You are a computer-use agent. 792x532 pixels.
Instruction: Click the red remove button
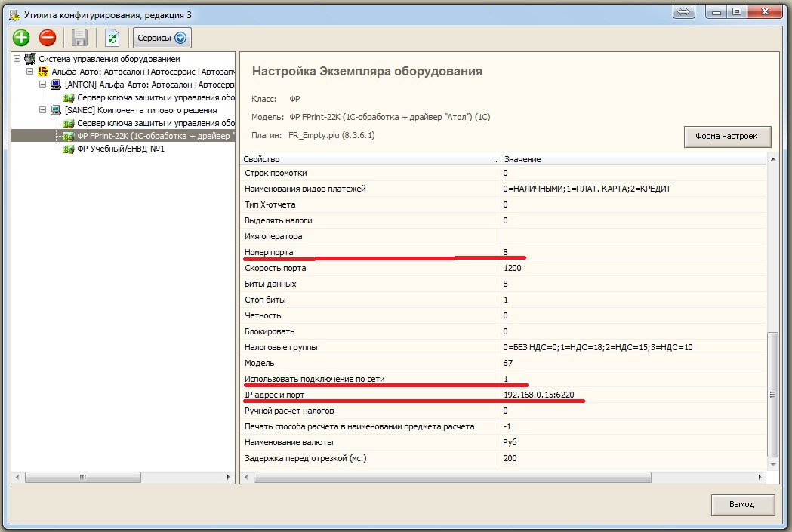point(48,38)
